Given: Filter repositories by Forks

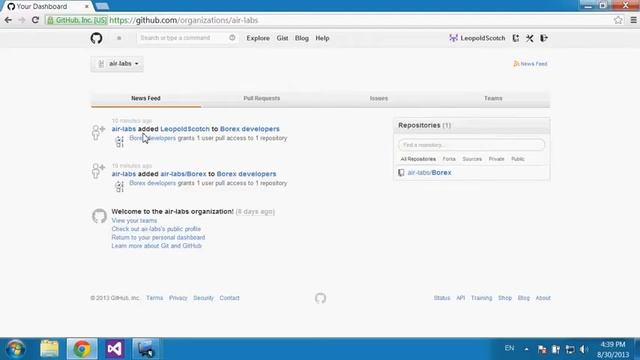Looking at the screenshot, I should [x=449, y=159].
